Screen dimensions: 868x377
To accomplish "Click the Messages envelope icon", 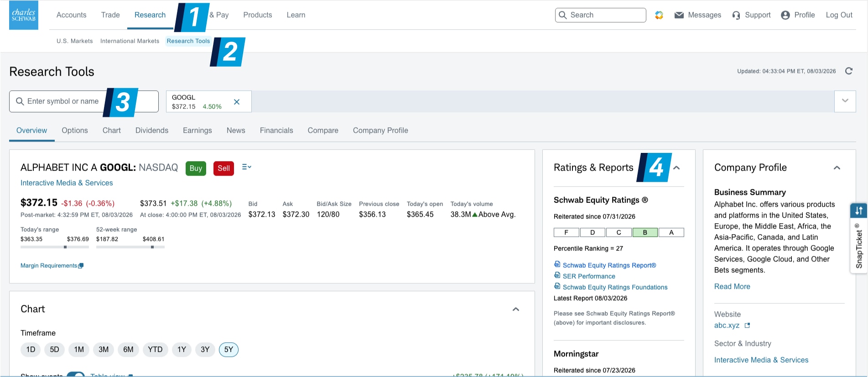I will point(679,15).
